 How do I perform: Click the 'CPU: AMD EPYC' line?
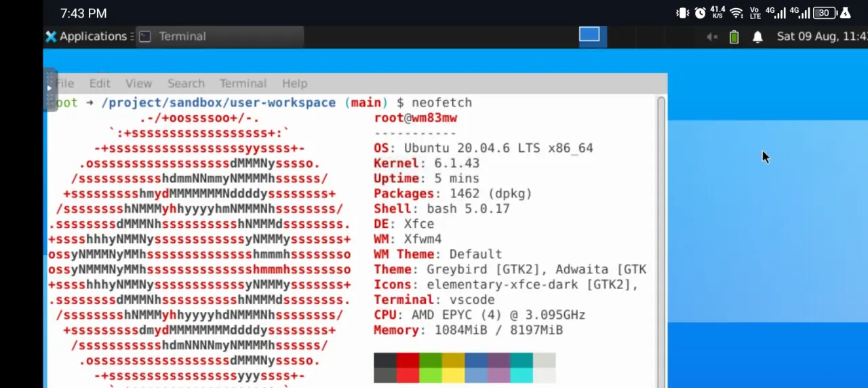tap(479, 315)
